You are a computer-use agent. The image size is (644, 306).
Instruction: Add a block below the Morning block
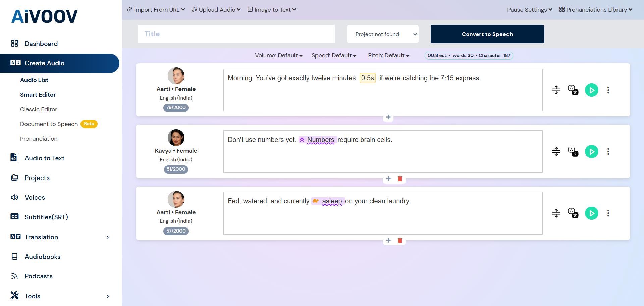pyautogui.click(x=388, y=117)
